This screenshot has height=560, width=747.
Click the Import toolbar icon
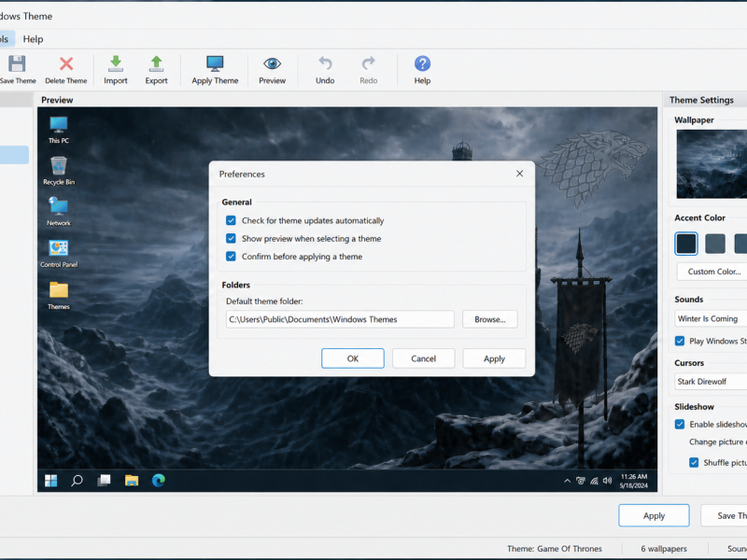point(116,63)
